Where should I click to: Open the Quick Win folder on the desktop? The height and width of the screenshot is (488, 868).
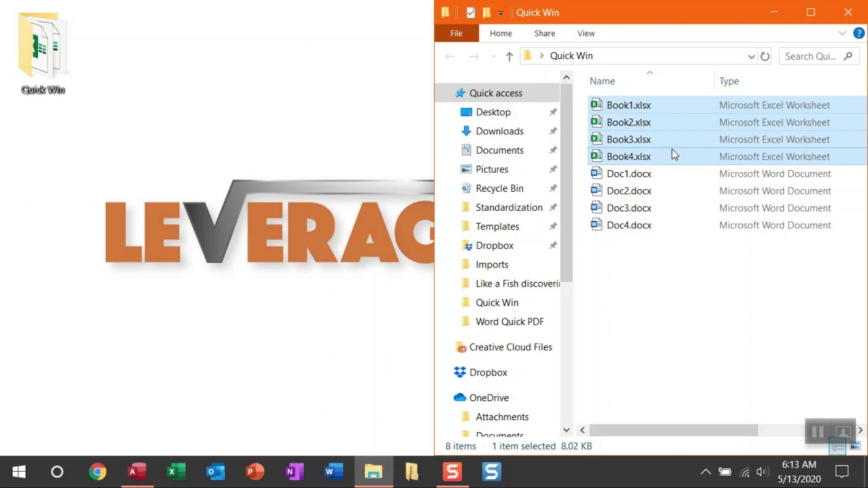click(43, 53)
